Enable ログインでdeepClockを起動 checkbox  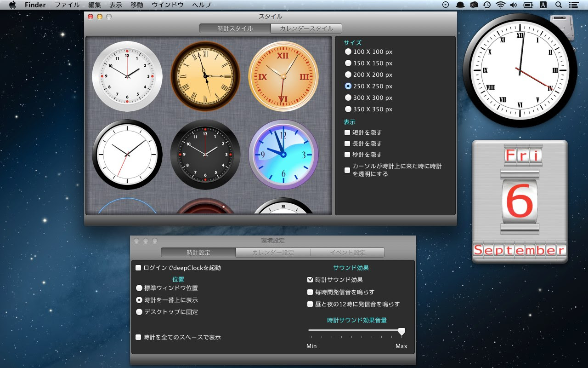pyautogui.click(x=138, y=268)
